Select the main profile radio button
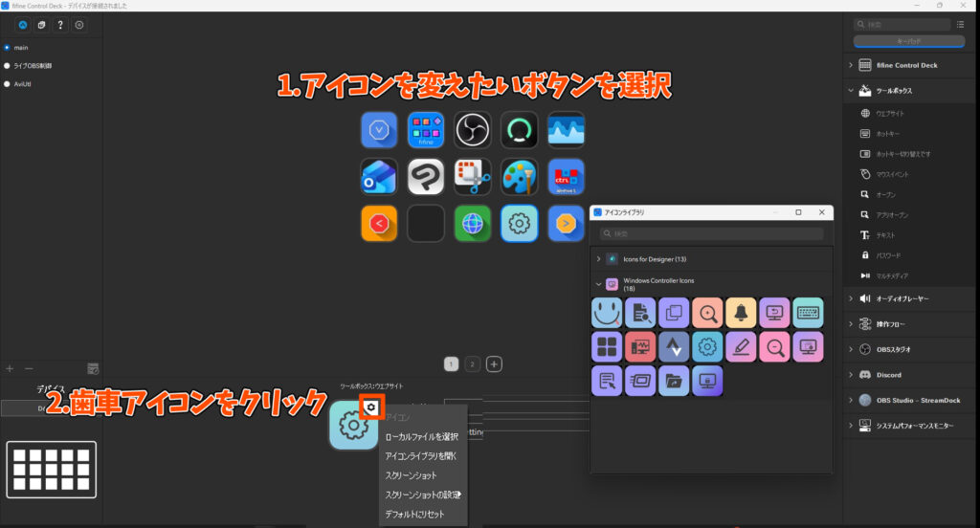Image resolution: width=980 pixels, height=528 pixels. [x=8, y=47]
